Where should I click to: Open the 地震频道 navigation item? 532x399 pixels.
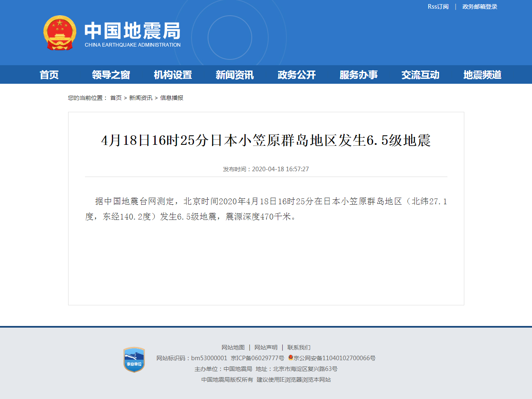[x=482, y=75]
